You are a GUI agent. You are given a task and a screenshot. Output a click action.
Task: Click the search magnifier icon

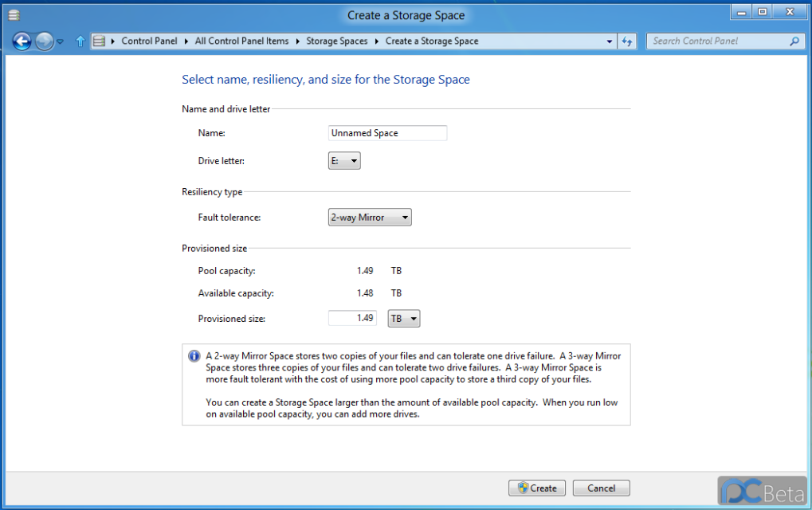[x=794, y=41]
